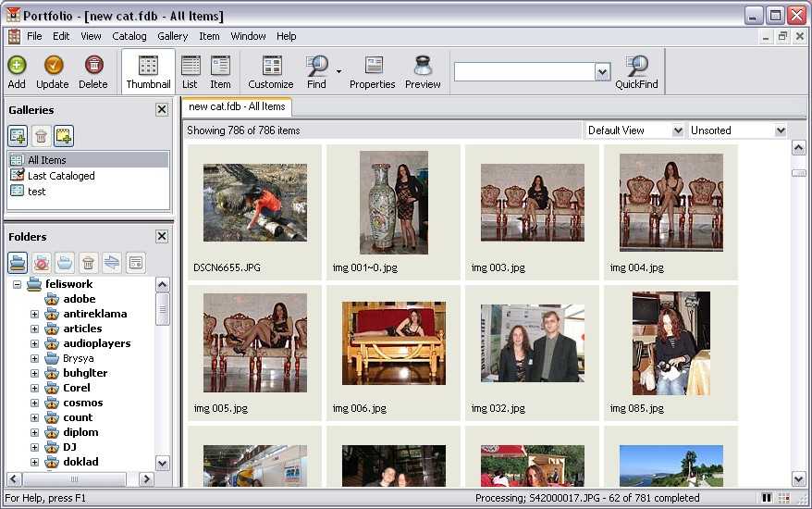
Task: Select the All Items gallery
Action: click(89, 160)
